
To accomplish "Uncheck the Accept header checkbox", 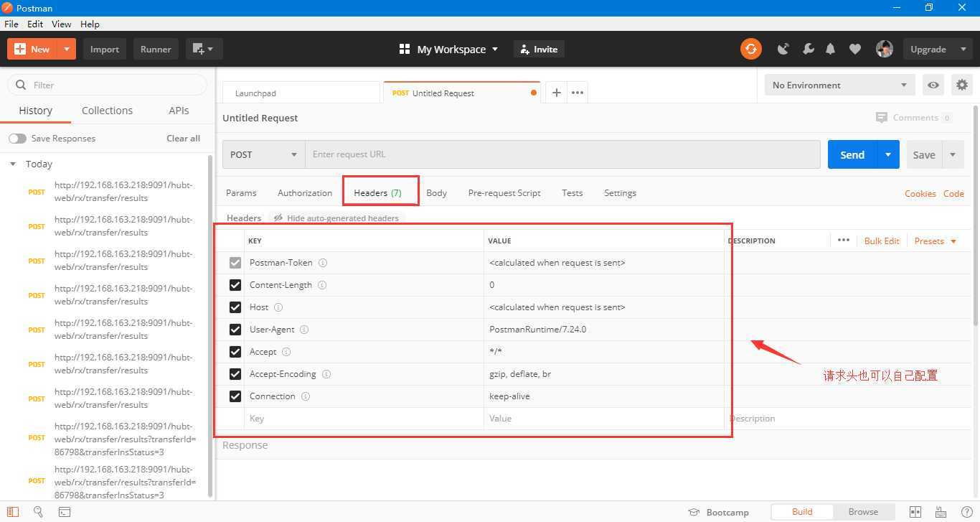I will pyautogui.click(x=235, y=352).
